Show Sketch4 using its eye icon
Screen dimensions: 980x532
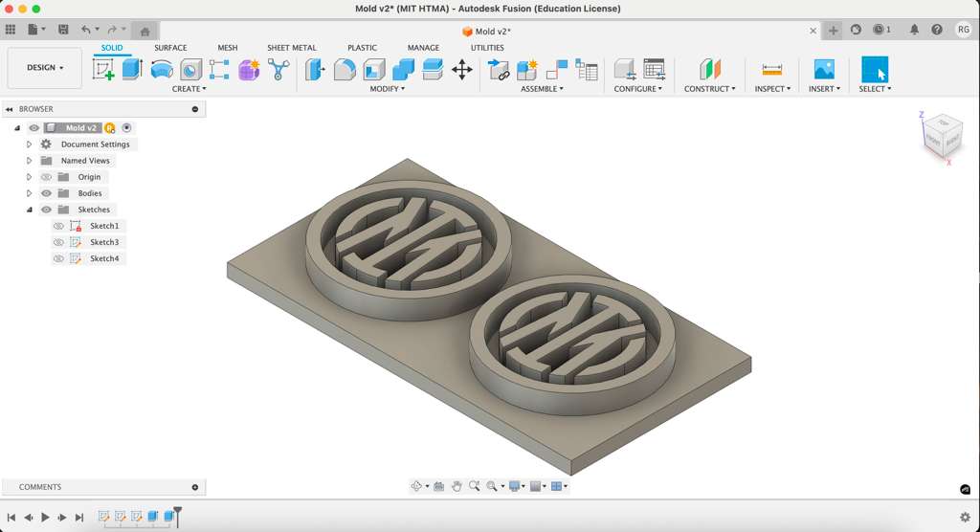coord(58,258)
